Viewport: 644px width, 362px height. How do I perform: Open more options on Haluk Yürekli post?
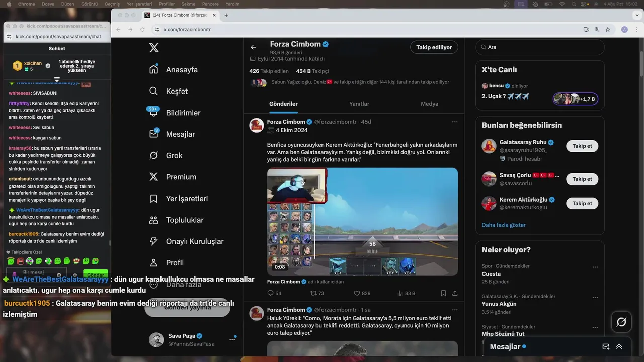click(455, 310)
